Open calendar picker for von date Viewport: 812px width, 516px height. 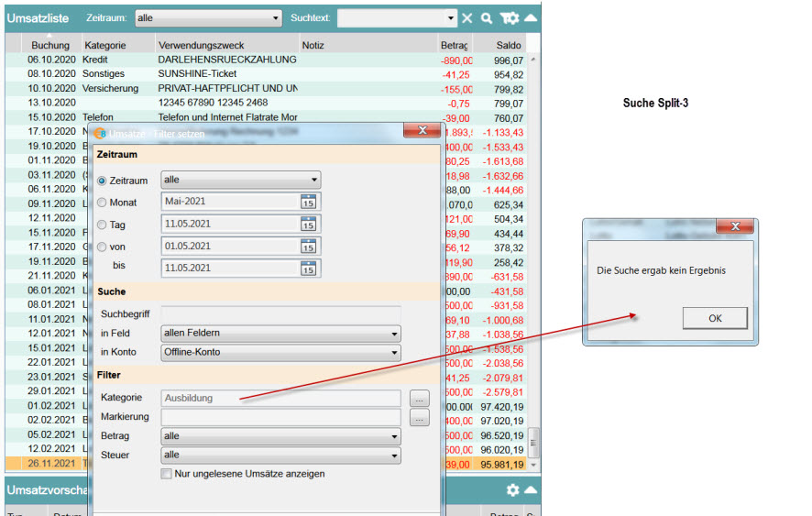click(309, 246)
